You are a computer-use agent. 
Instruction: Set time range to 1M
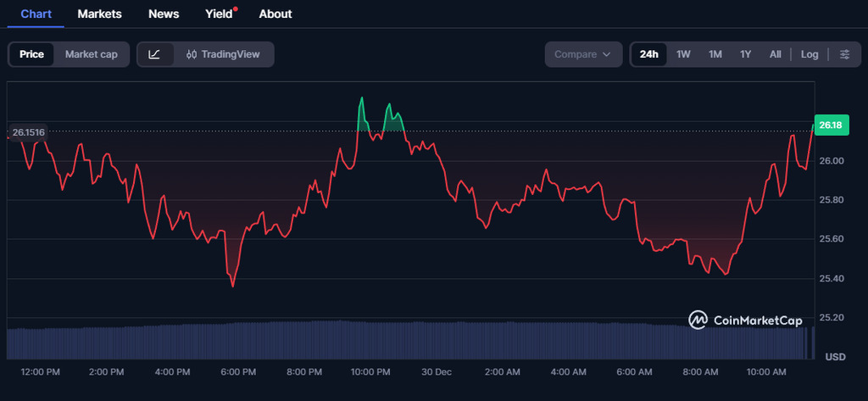[x=715, y=54]
